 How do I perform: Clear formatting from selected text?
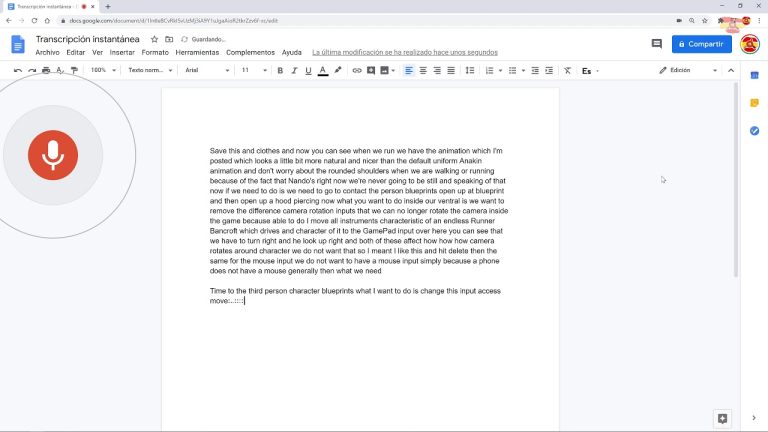[567, 71]
